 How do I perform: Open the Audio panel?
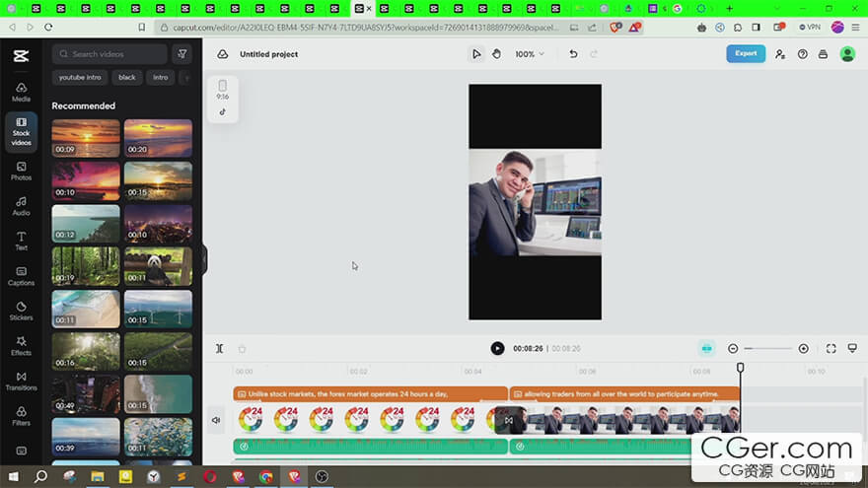click(x=21, y=206)
